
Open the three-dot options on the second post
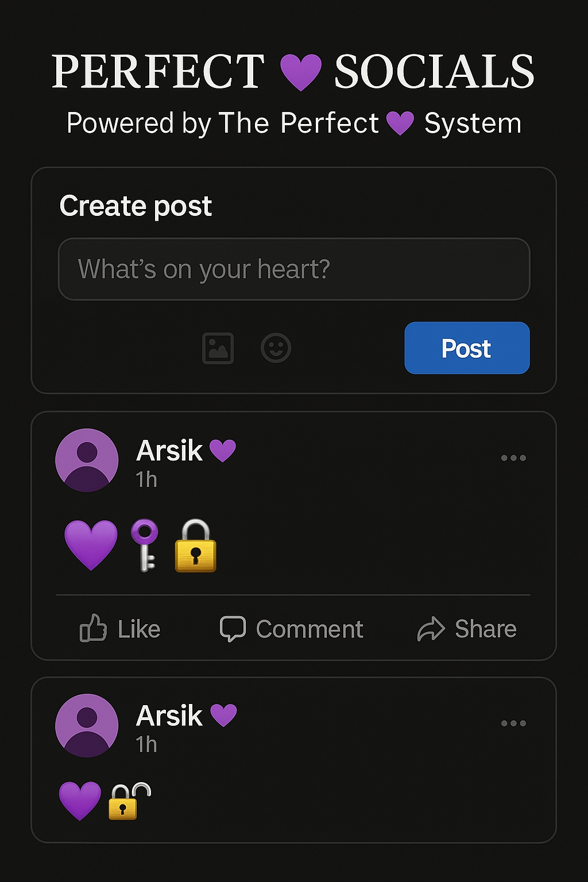(x=513, y=723)
